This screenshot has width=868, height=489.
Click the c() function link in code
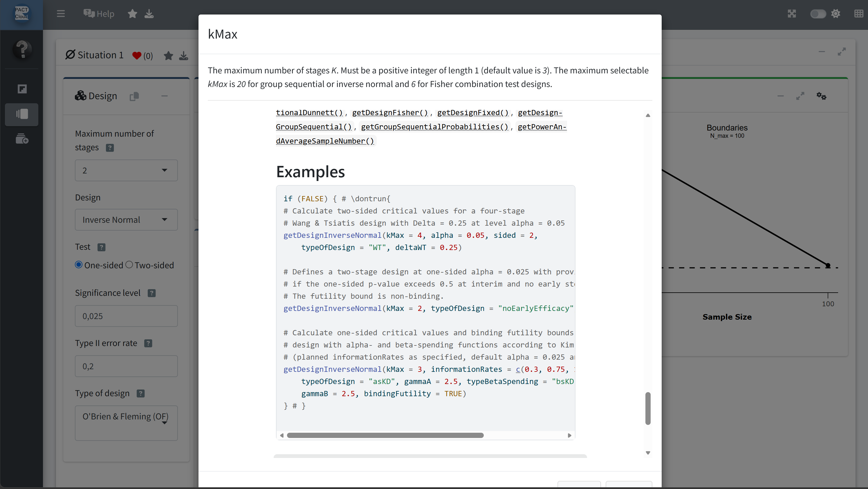[518, 369]
